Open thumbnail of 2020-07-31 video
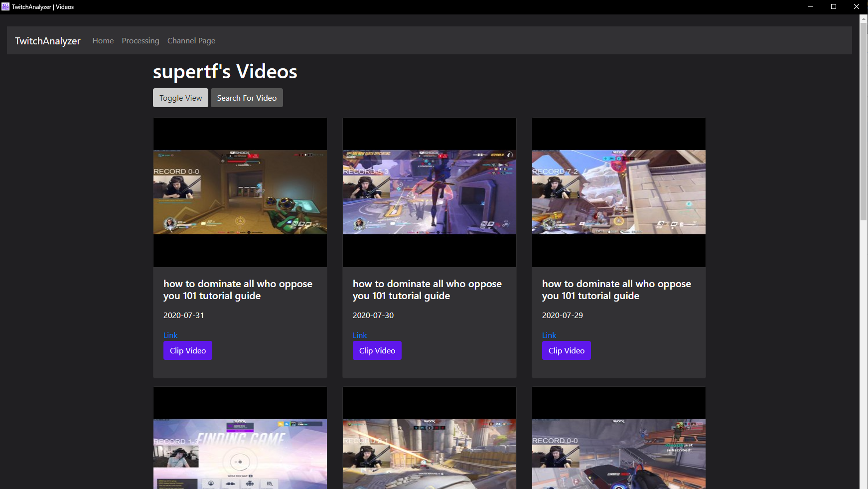 [x=240, y=192]
